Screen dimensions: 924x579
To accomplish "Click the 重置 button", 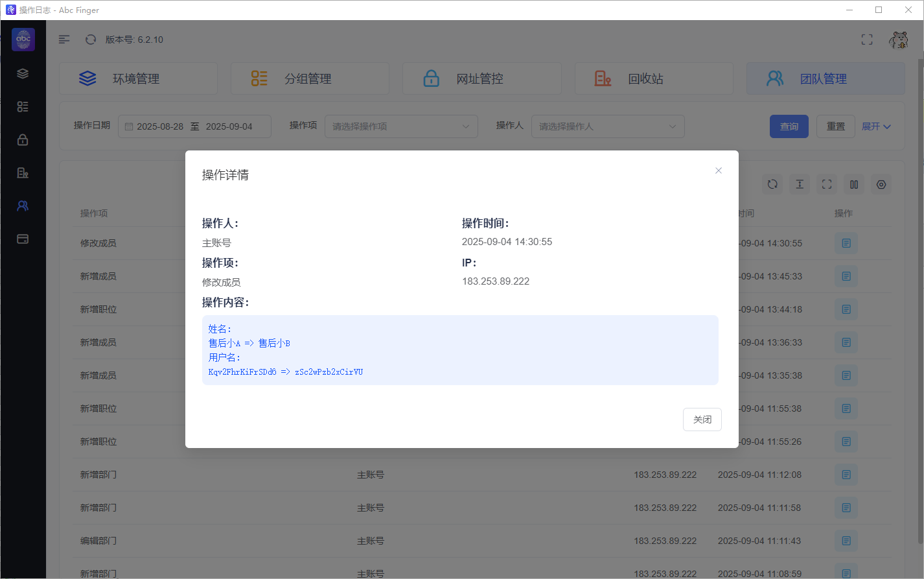I will point(836,126).
